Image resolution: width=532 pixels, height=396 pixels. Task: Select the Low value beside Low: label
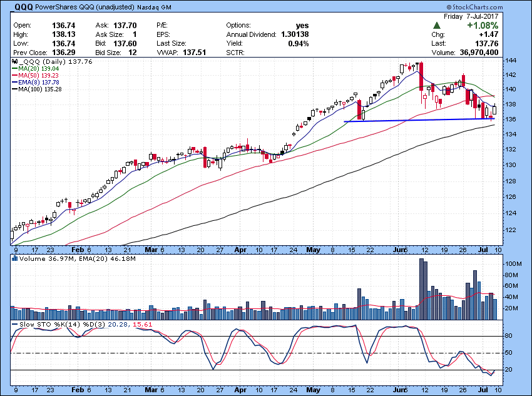(x=63, y=43)
